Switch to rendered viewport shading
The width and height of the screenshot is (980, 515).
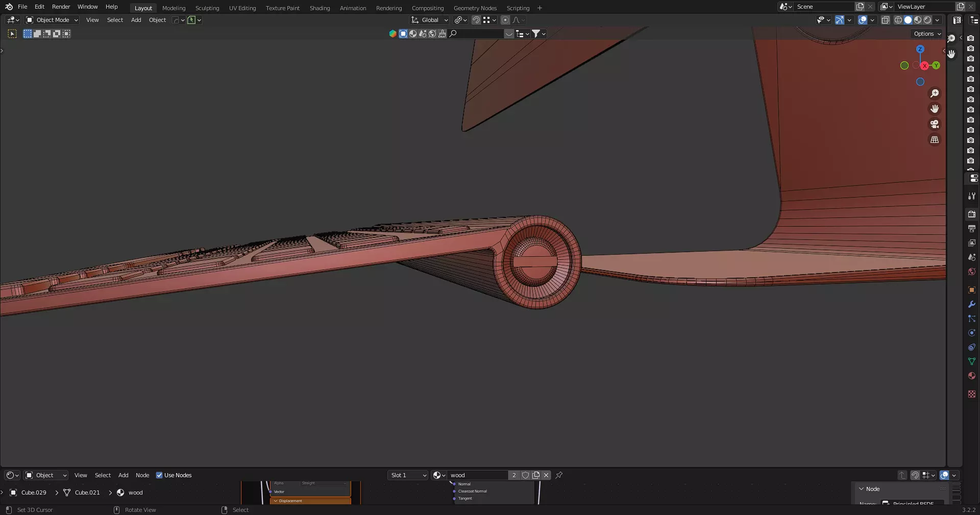(927, 20)
